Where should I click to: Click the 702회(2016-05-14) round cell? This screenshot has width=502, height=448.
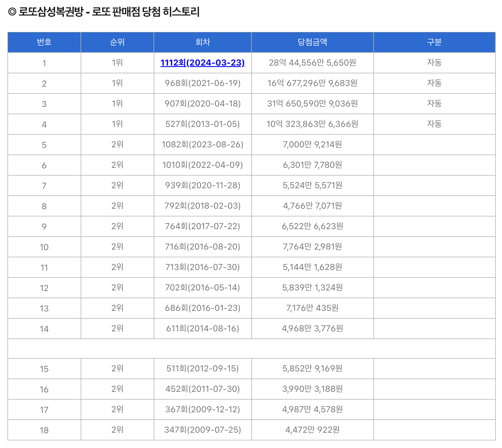pos(202,288)
